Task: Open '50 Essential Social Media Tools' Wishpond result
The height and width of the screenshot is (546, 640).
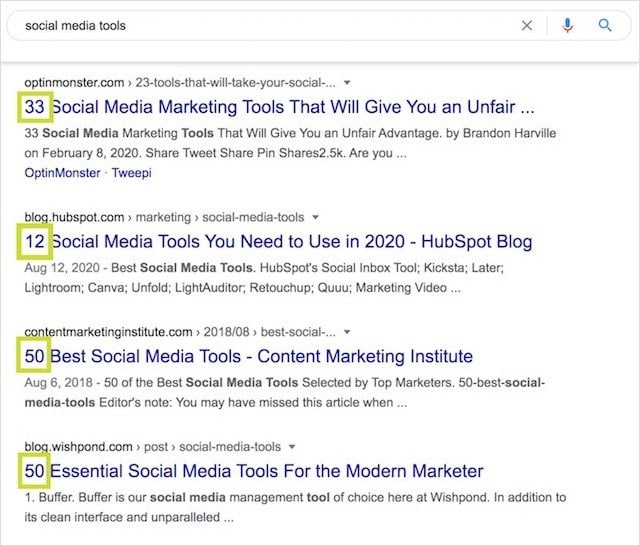Action: (266, 471)
